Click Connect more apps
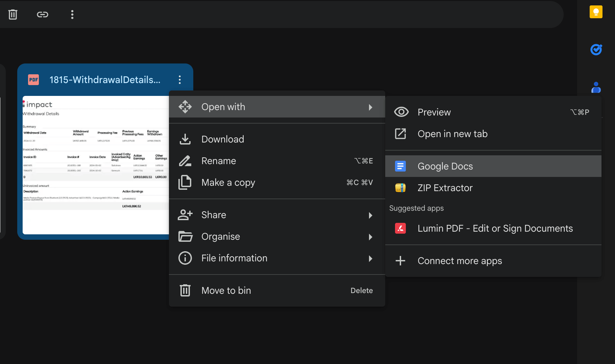 (493, 261)
